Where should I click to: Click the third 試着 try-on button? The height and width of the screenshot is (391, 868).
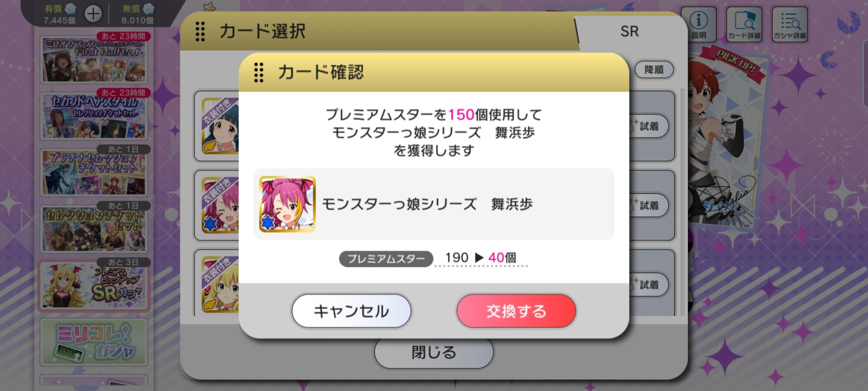649,285
